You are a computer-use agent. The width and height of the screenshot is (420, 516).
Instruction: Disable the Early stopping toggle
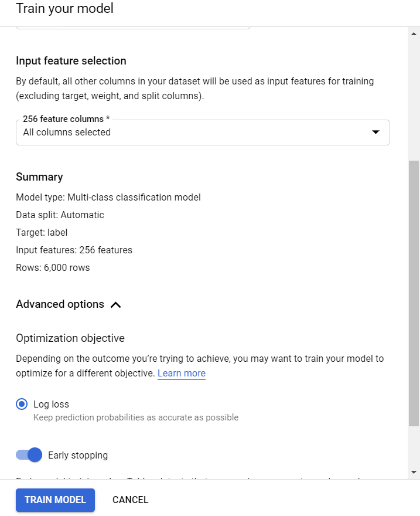click(28, 455)
